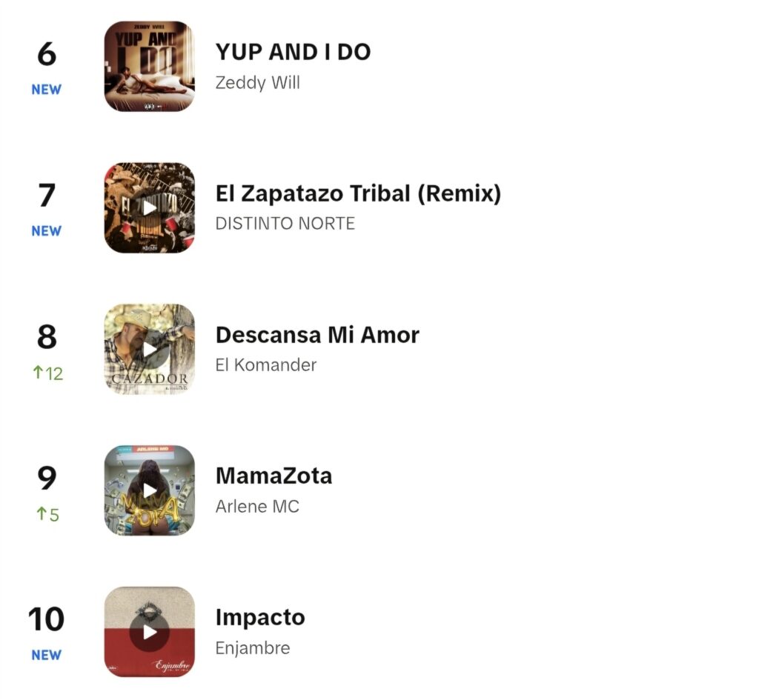Viewport: 759px width, 700px height.
Task: Open El Zapatazo Tribal (Remix) song title
Action: (358, 193)
